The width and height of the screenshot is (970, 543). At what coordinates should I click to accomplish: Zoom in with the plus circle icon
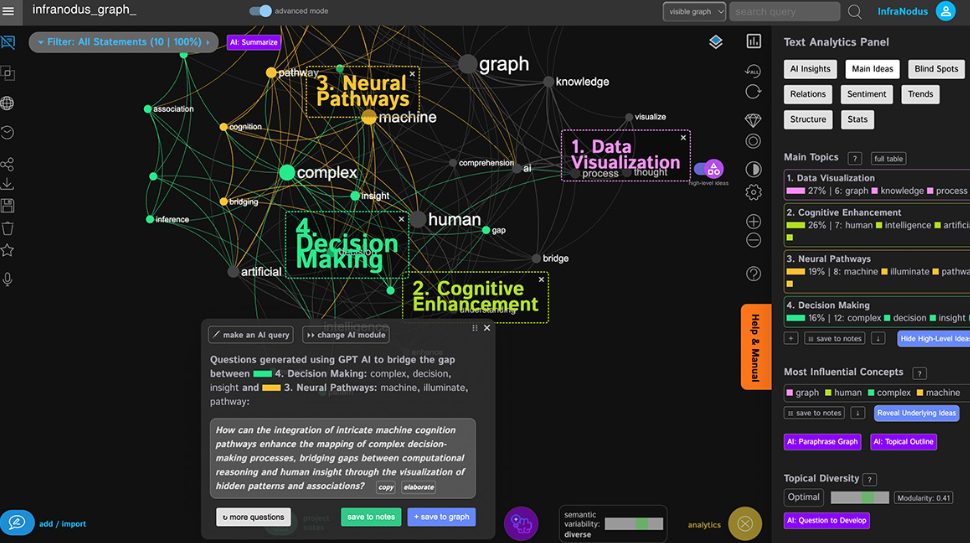753,221
